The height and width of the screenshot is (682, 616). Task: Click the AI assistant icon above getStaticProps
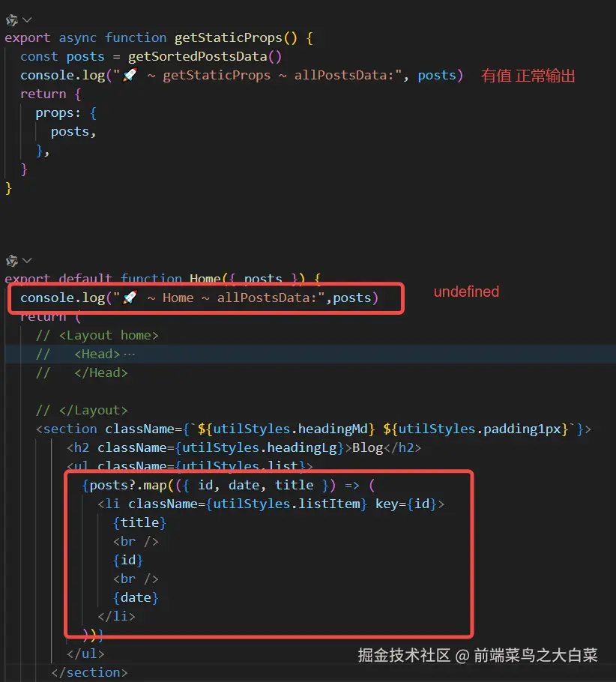pos(11,19)
